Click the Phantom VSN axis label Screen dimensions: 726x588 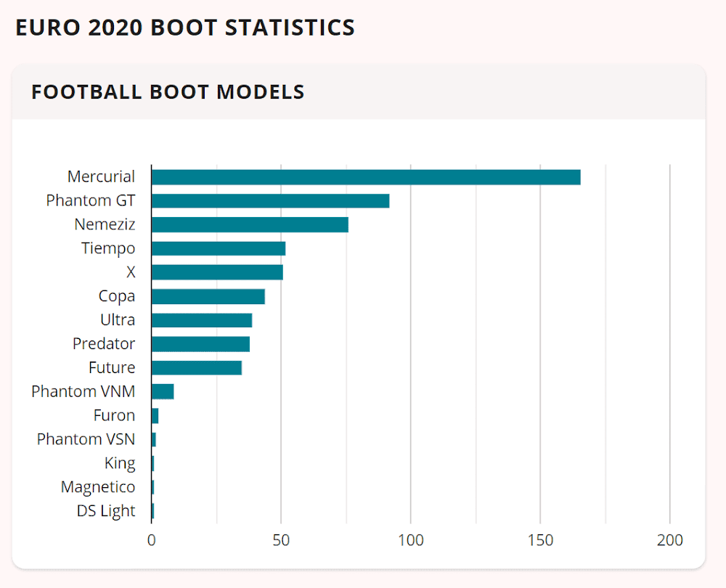(x=86, y=439)
